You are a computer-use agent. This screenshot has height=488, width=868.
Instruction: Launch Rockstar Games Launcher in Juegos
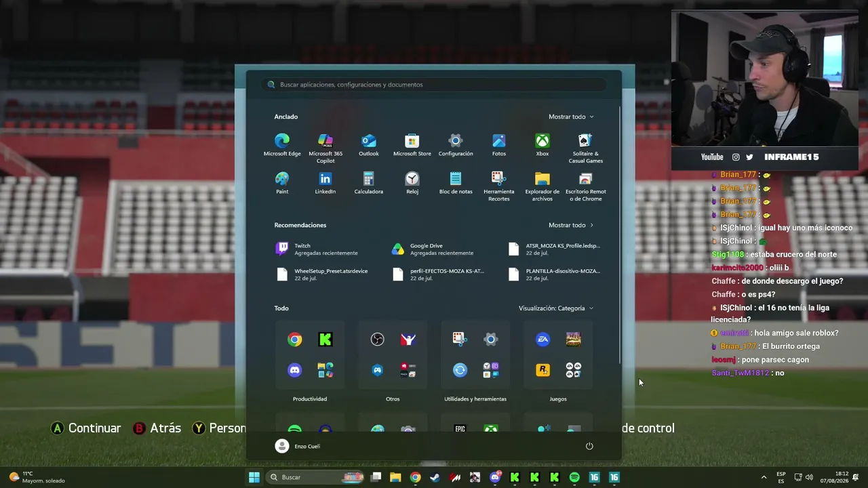point(542,370)
